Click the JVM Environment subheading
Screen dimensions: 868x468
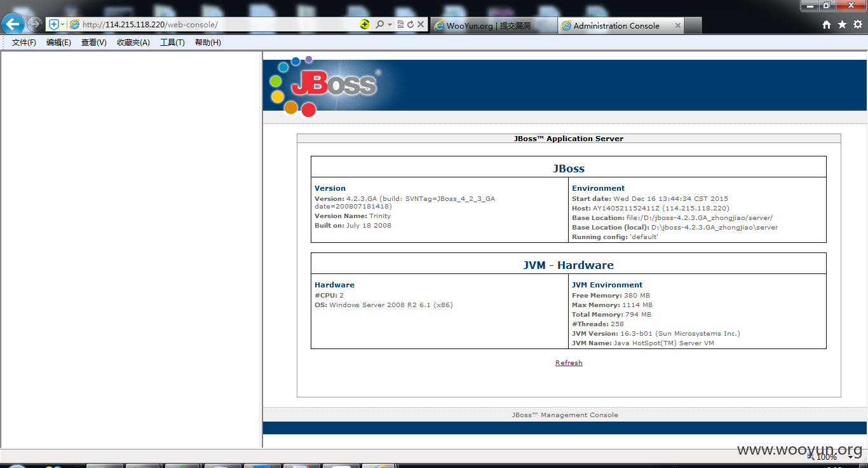[x=607, y=285]
